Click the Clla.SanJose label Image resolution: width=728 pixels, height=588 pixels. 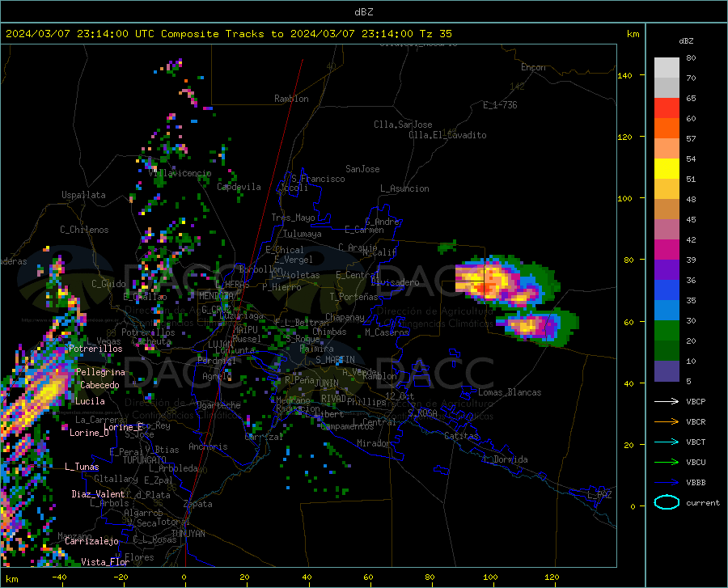point(403,125)
